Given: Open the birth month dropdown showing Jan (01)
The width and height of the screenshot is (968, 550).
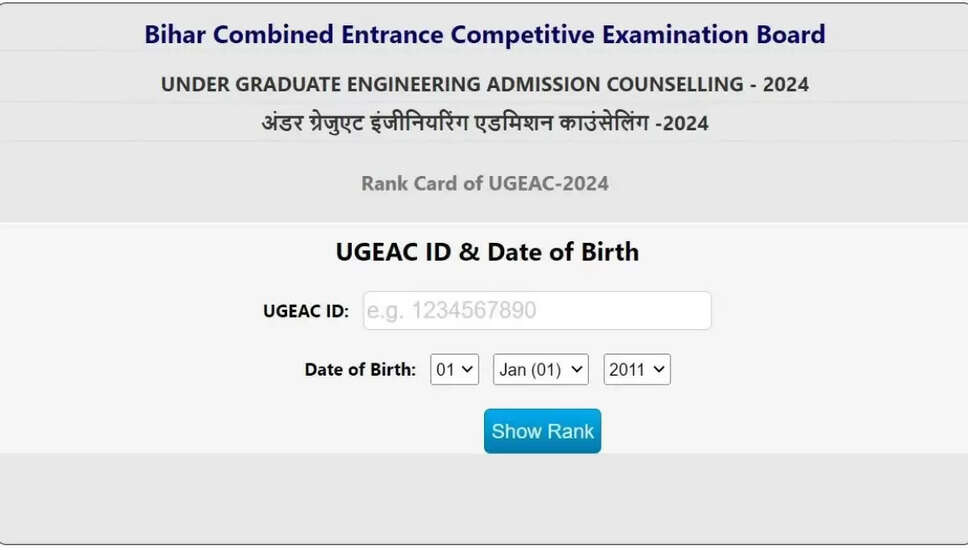Looking at the screenshot, I should [540, 370].
